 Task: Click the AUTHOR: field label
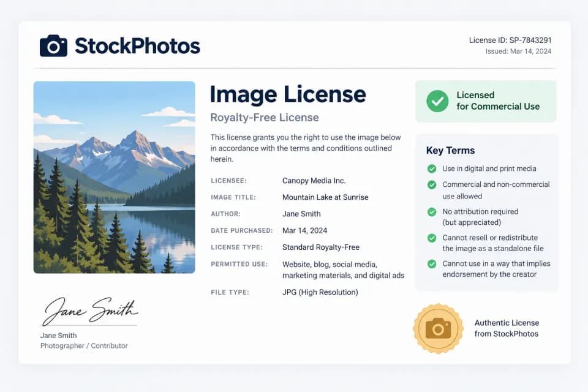point(226,214)
